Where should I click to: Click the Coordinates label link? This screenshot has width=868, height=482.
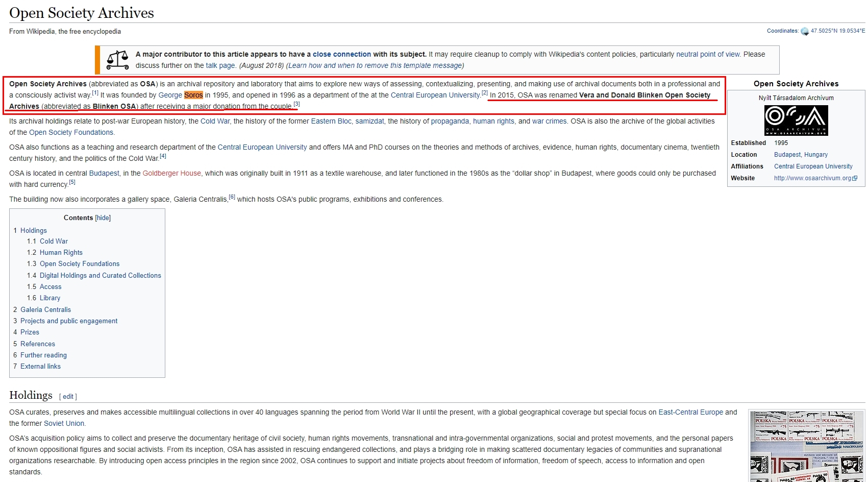click(x=782, y=31)
